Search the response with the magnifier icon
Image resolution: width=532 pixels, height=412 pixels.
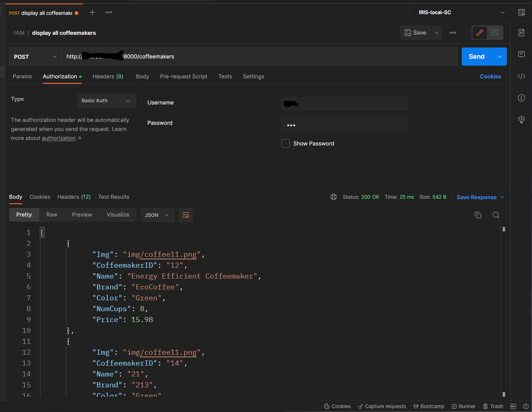point(496,215)
